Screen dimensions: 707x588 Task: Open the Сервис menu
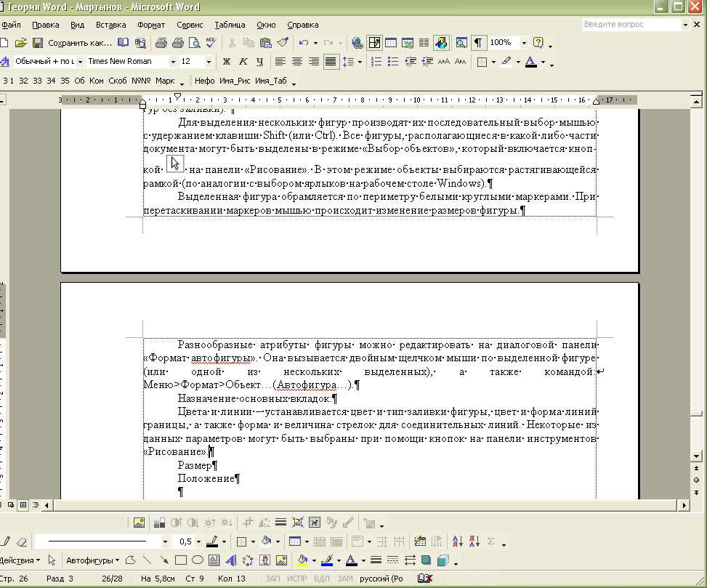[190, 25]
